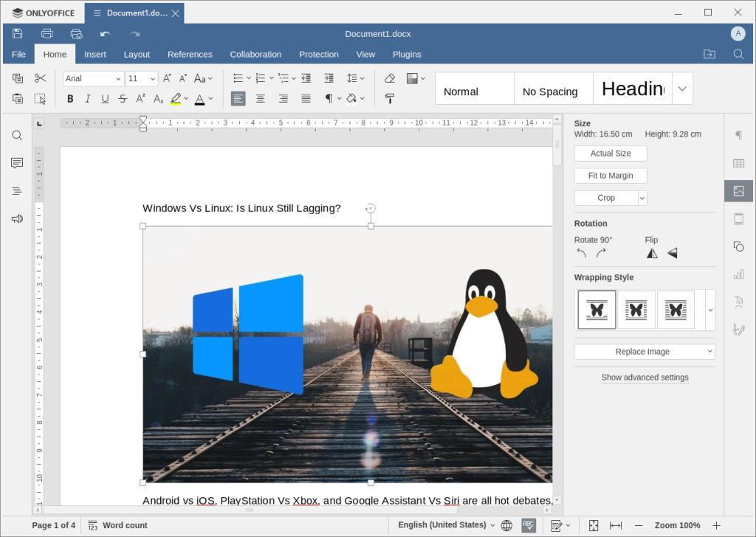Expand the Crop options dropdown

point(641,197)
